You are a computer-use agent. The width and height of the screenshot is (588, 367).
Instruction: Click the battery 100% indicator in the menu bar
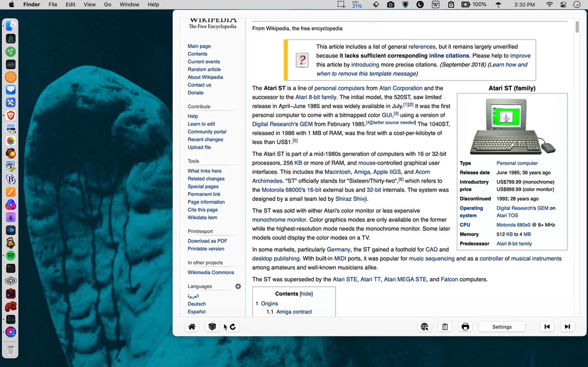pos(474,4)
